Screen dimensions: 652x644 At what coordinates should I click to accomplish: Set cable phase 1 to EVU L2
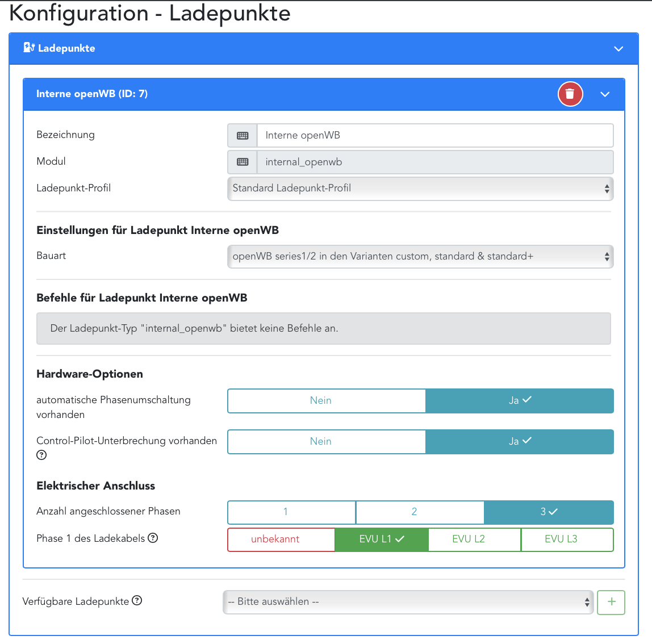(474, 540)
